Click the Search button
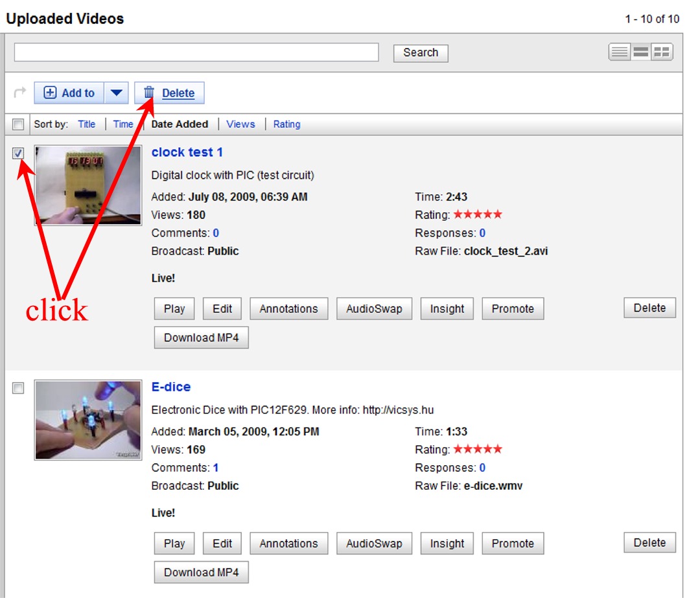This screenshot has height=598, width=700. 421,52
